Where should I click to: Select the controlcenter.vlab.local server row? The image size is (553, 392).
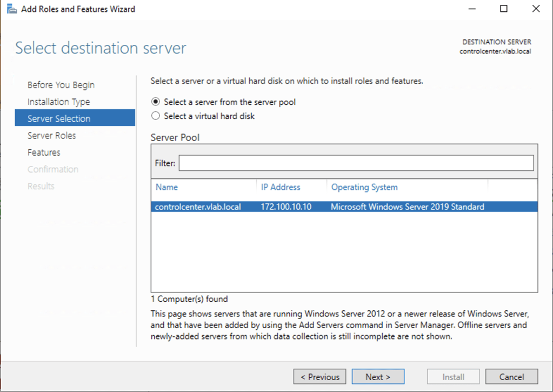[198, 207]
